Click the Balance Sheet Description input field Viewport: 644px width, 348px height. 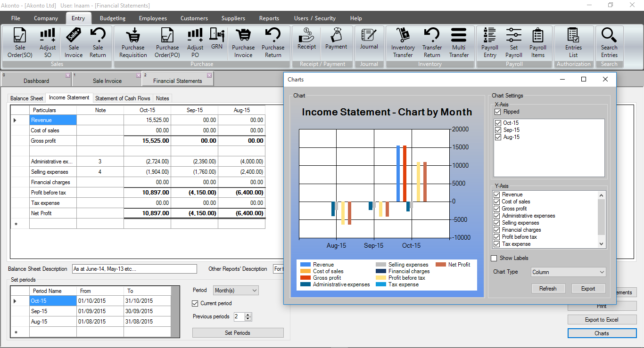134,269
